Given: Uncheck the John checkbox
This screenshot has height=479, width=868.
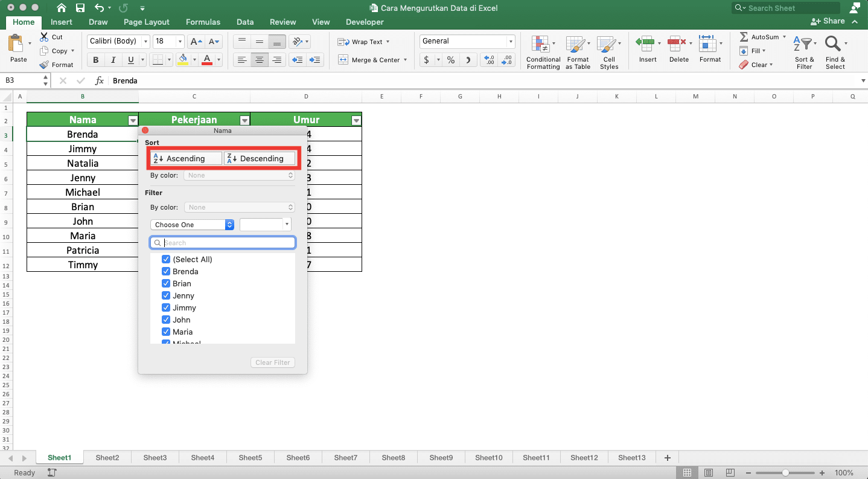Looking at the screenshot, I should pos(166,320).
